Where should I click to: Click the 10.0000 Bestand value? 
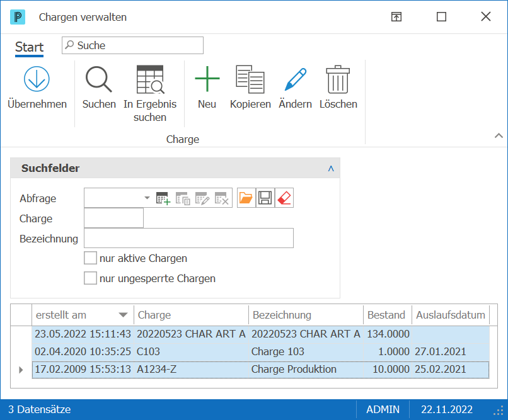point(388,369)
